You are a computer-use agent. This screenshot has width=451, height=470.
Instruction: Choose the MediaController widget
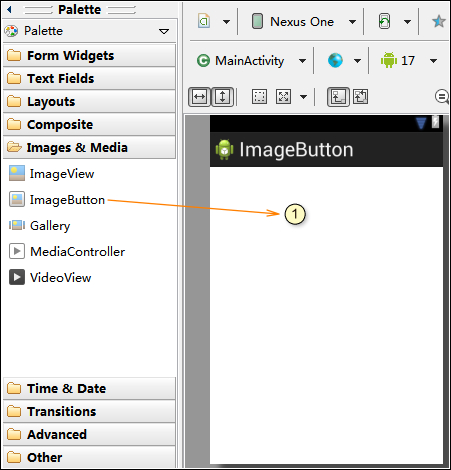pos(67,252)
